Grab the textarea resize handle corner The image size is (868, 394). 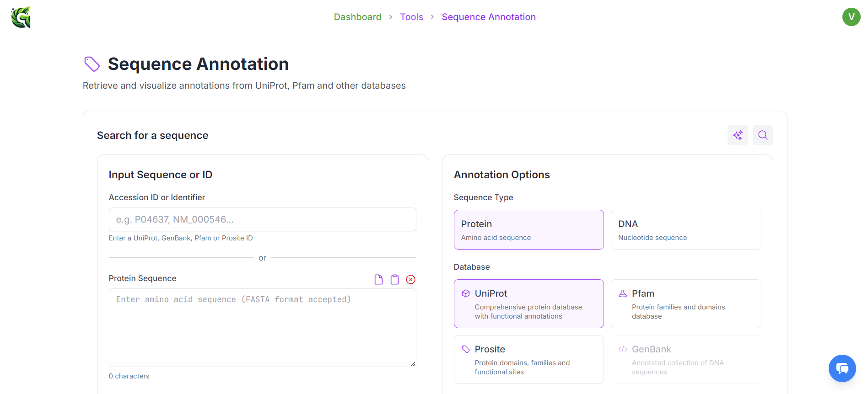pyautogui.click(x=413, y=364)
